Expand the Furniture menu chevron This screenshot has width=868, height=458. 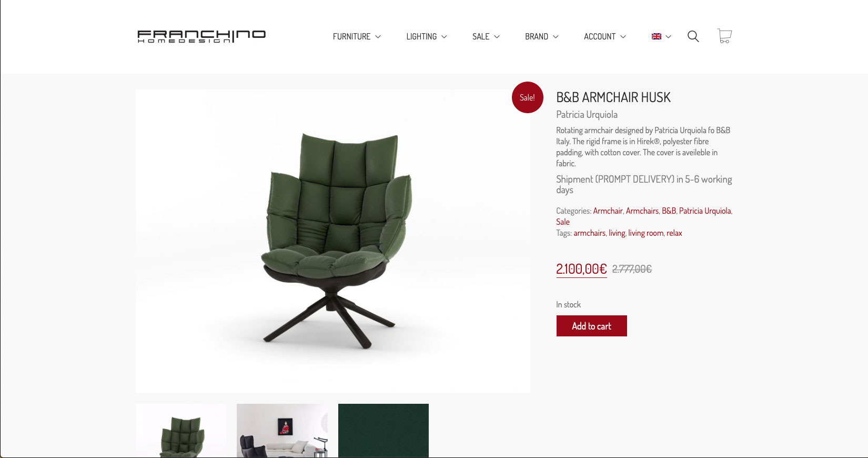tap(378, 37)
